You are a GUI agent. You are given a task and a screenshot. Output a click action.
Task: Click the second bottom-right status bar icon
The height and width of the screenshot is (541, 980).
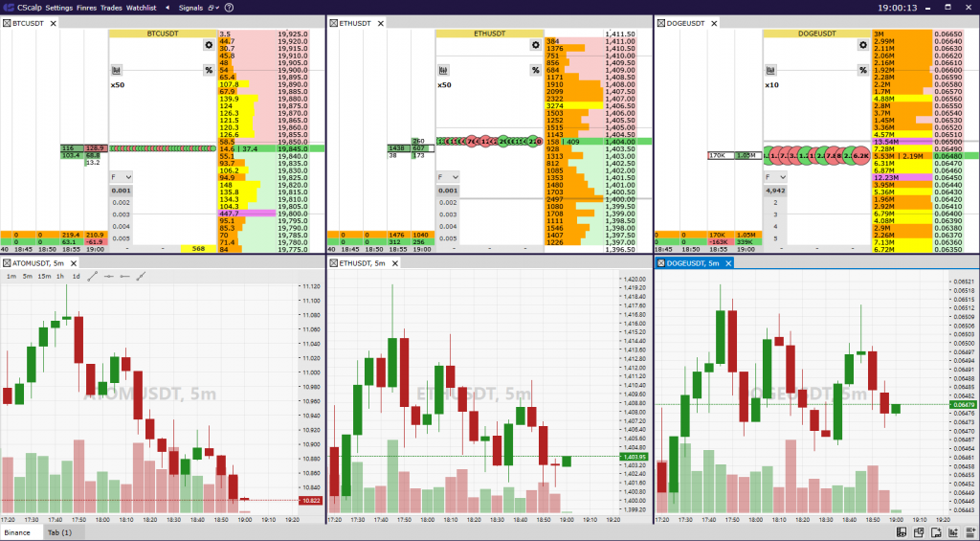point(919,533)
